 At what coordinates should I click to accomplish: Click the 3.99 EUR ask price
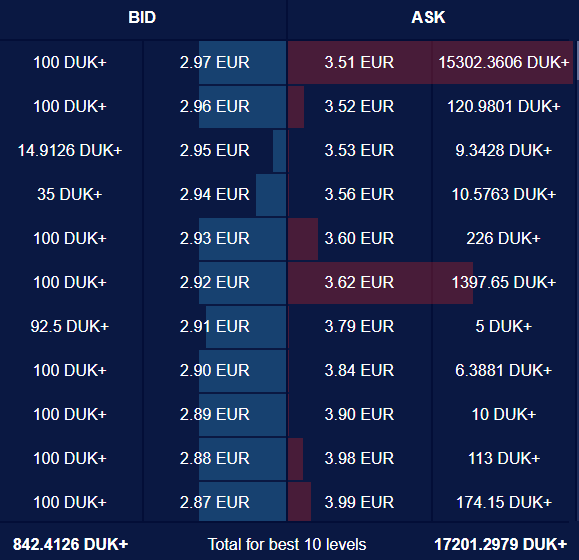[359, 502]
